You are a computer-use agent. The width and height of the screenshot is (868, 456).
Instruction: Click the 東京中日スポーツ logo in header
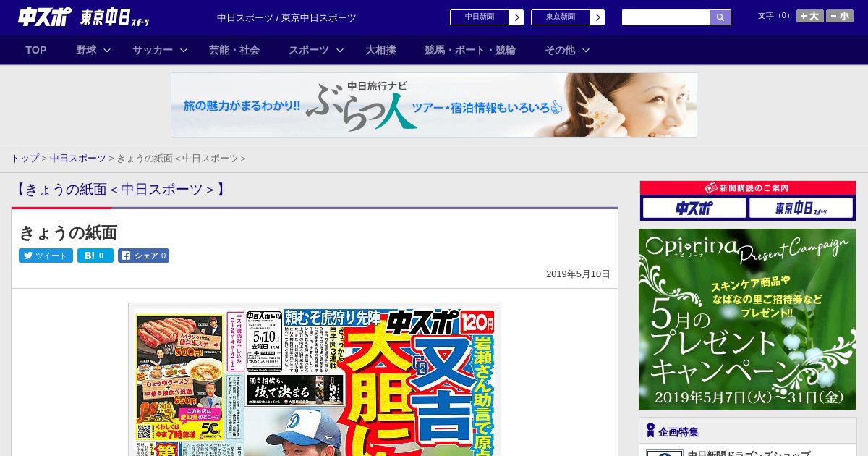(115, 18)
